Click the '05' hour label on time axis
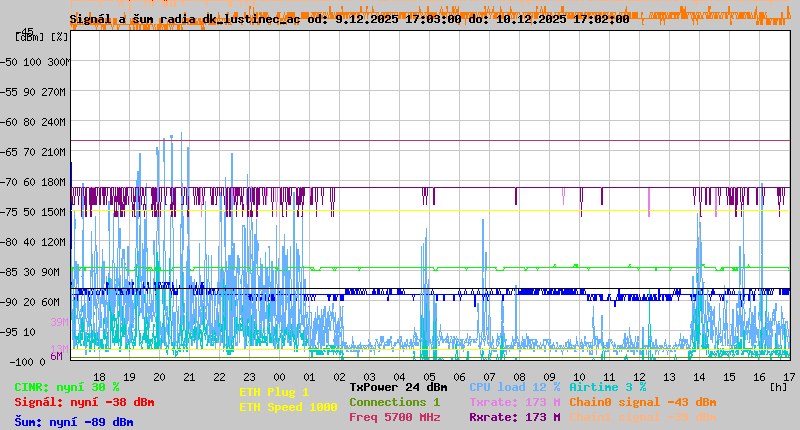 click(x=430, y=377)
